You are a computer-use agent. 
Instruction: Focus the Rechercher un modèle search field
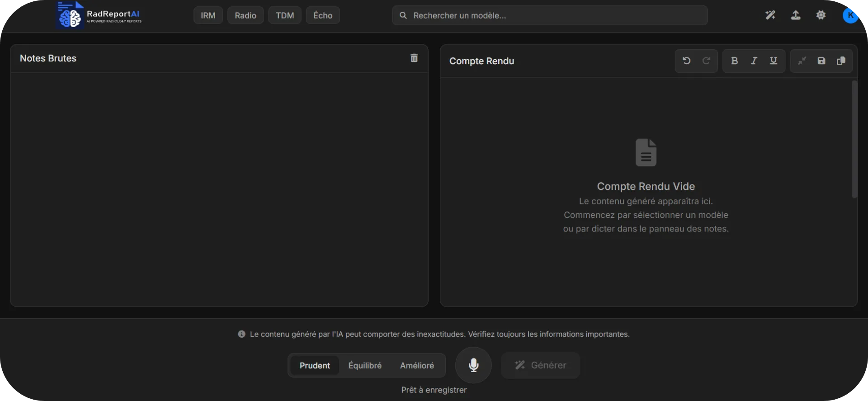click(x=550, y=15)
